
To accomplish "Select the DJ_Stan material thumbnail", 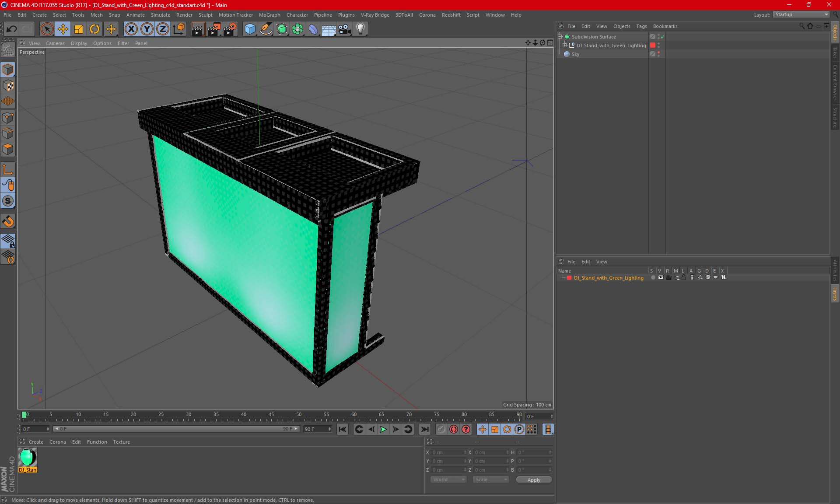I will 28,458.
